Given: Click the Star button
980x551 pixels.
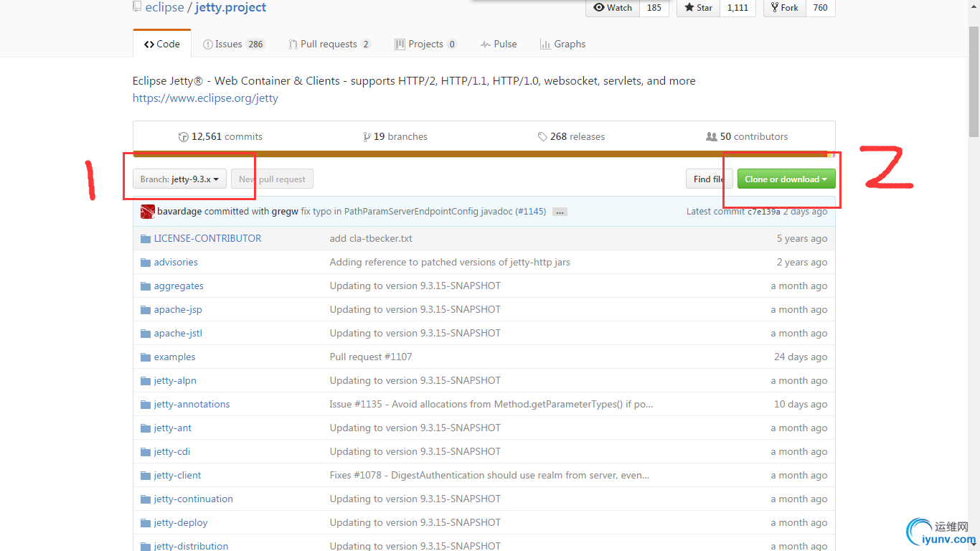Looking at the screenshot, I should pos(699,8).
